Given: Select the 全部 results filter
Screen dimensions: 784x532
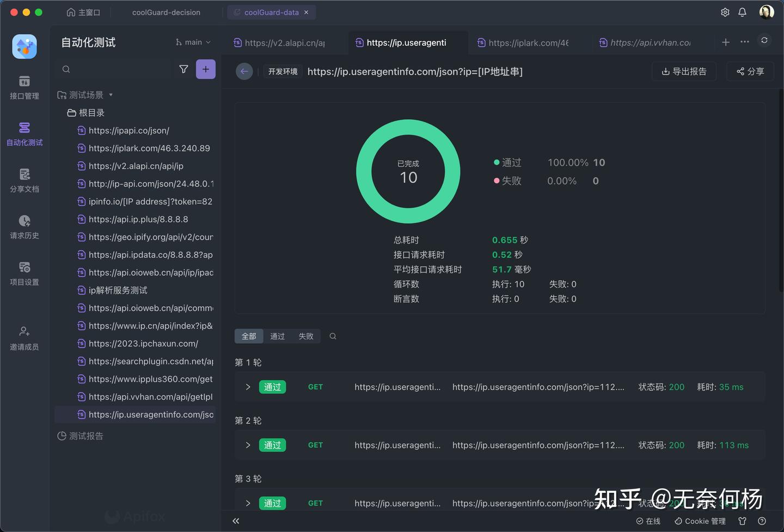Looking at the screenshot, I should (249, 336).
